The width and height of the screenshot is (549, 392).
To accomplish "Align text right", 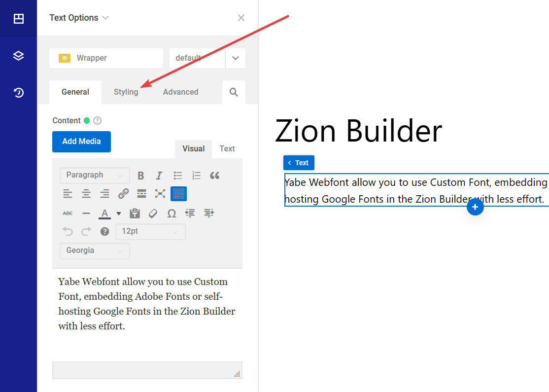I will (104, 194).
